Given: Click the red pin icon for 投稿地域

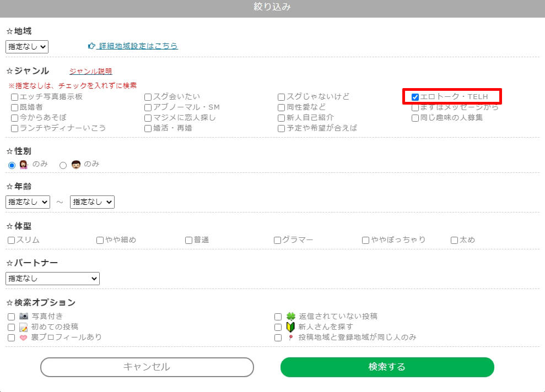Looking at the screenshot, I should (x=291, y=337).
